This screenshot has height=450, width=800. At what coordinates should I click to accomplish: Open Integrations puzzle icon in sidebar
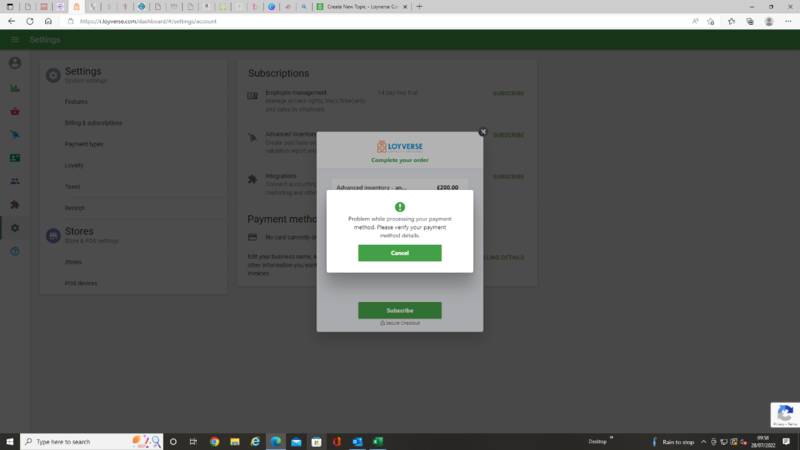coord(15,205)
